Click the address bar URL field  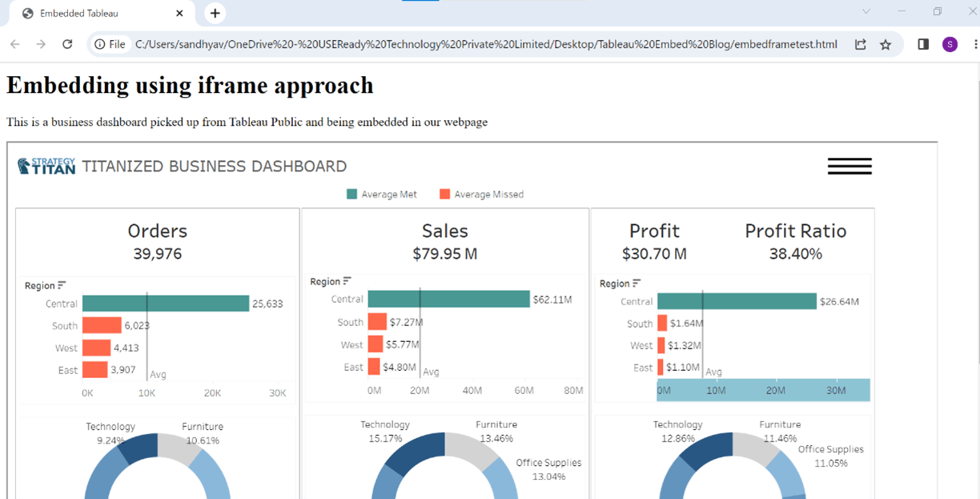(x=486, y=44)
